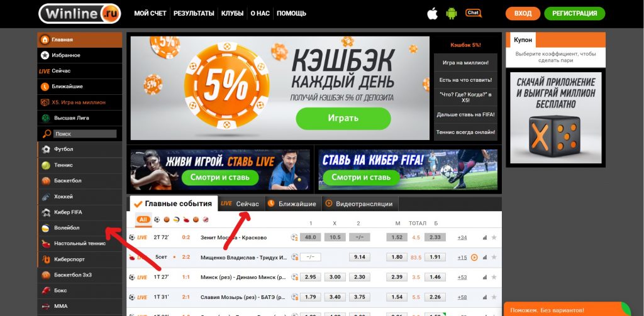Focus the Поиск search field
The width and height of the screenshot is (644, 316).
pos(85,134)
